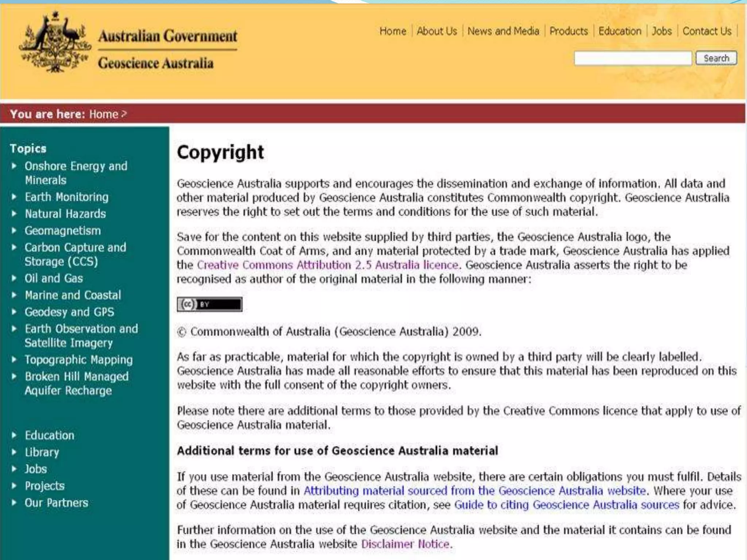The height and width of the screenshot is (560, 747).
Task: Click the arrow bullet beside Geodesy and GPS
Action: coord(14,312)
